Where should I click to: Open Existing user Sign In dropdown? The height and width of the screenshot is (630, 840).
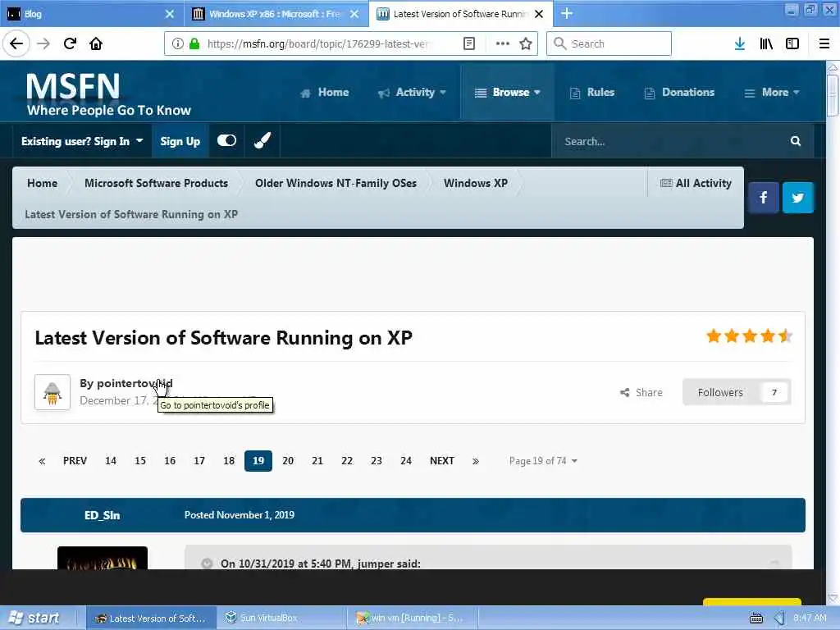(x=82, y=141)
